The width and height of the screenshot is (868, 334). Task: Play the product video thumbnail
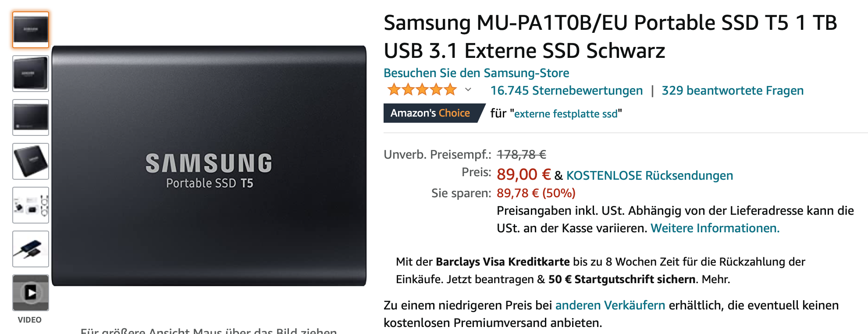(x=31, y=293)
